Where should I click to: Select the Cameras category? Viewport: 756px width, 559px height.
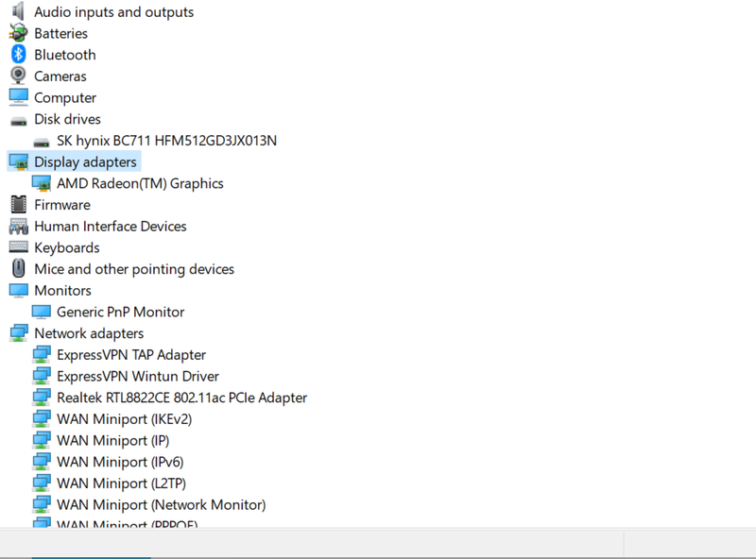[60, 76]
